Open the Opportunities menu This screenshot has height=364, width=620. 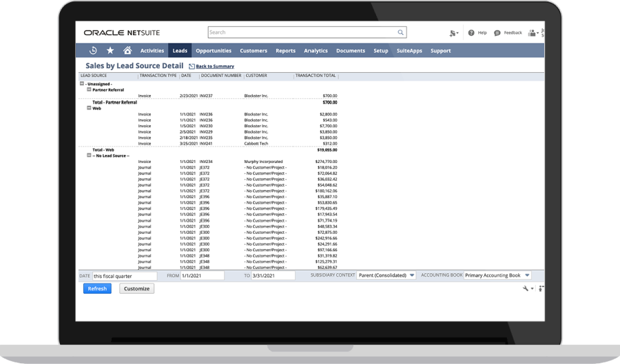pyautogui.click(x=214, y=50)
